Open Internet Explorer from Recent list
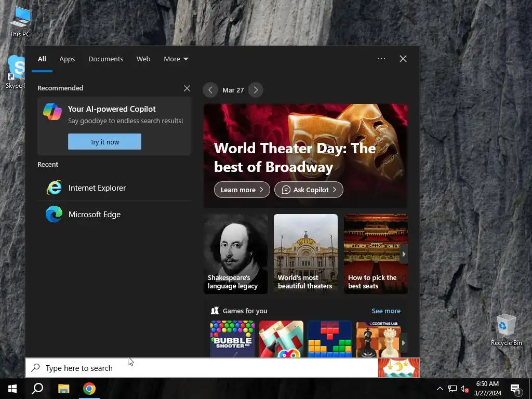The width and height of the screenshot is (532, 399). (115, 188)
